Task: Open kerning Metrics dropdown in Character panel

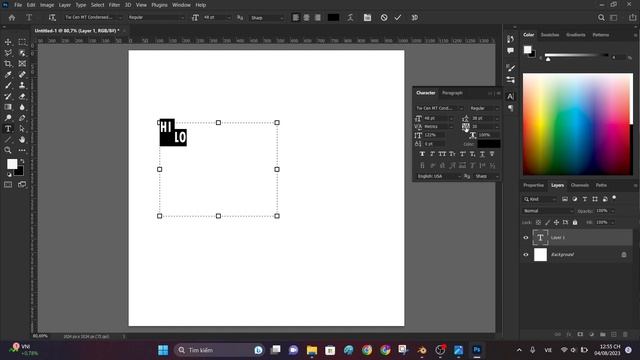Action: tap(451, 127)
